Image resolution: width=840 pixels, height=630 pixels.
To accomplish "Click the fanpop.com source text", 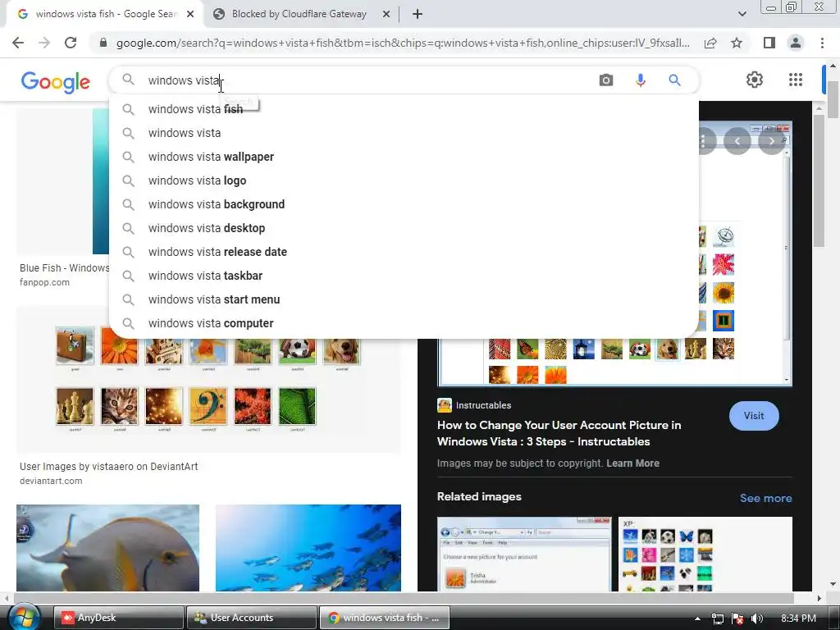I will click(44, 282).
